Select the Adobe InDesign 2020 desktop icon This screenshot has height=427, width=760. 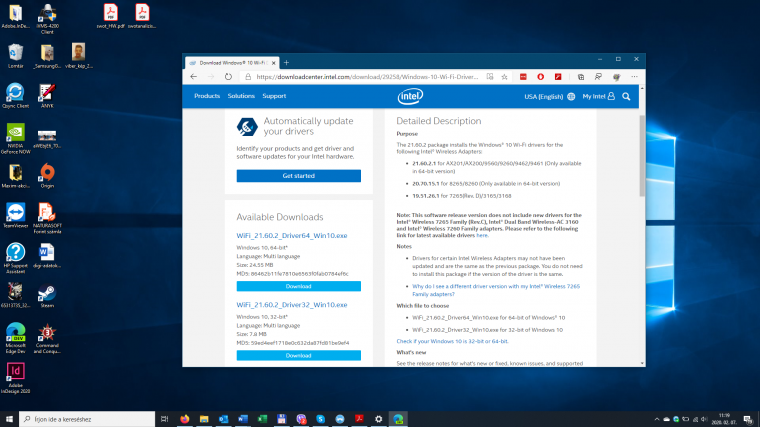click(16, 378)
